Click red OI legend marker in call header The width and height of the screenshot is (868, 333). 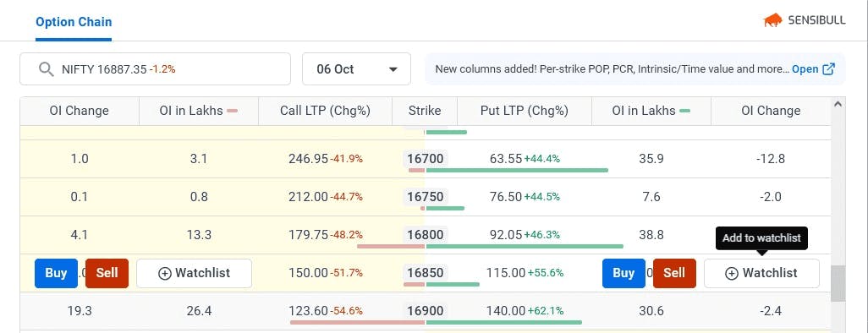(232, 111)
